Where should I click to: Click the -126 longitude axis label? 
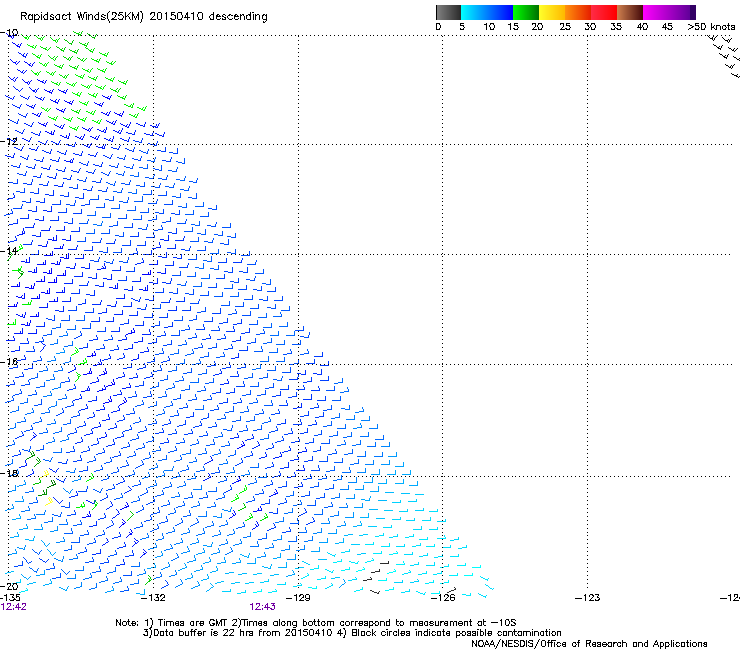pyautogui.click(x=443, y=598)
